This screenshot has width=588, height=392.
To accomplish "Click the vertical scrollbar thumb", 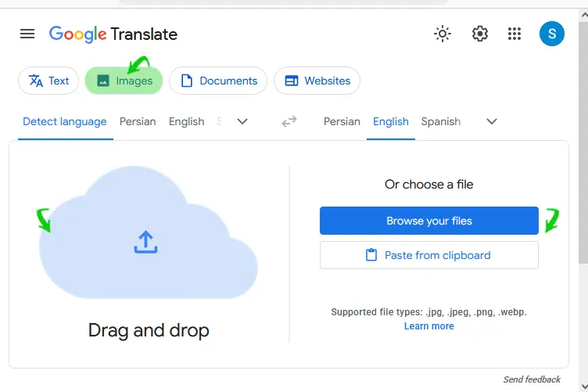I will 584,142.
